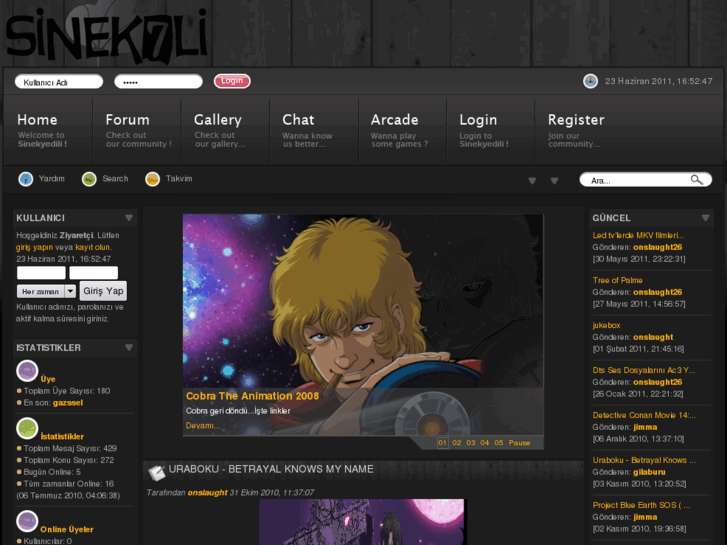Open the Register menu item

[576, 131]
